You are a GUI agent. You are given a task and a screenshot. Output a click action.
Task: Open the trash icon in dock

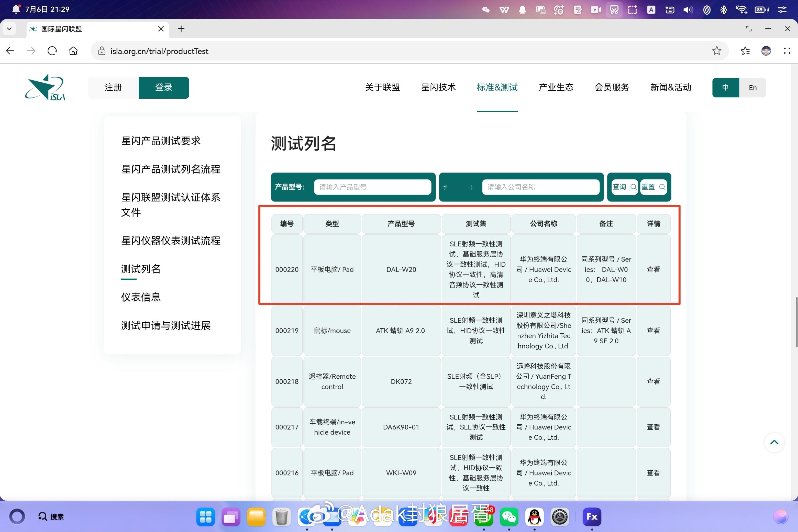[x=281, y=517]
